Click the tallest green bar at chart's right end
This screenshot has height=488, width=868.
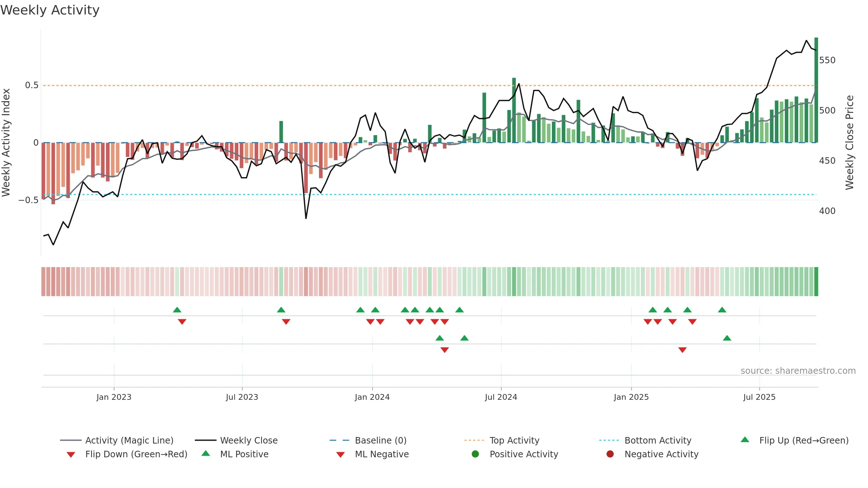tap(816, 90)
